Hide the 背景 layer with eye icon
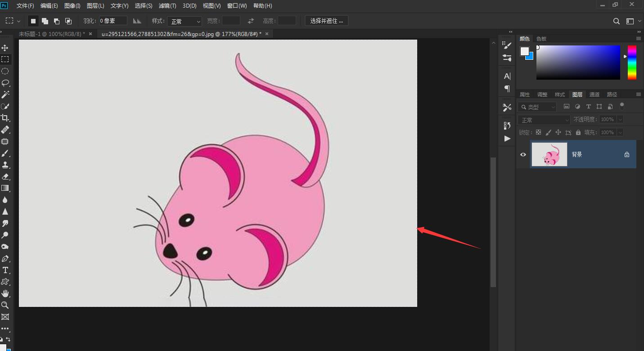Viewport: 644px width, 351px height. click(523, 154)
